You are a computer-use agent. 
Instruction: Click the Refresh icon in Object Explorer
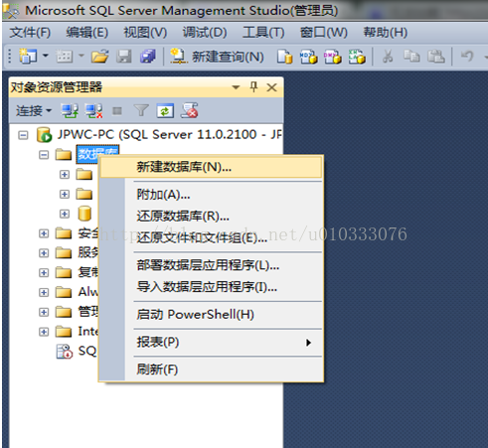point(165,110)
